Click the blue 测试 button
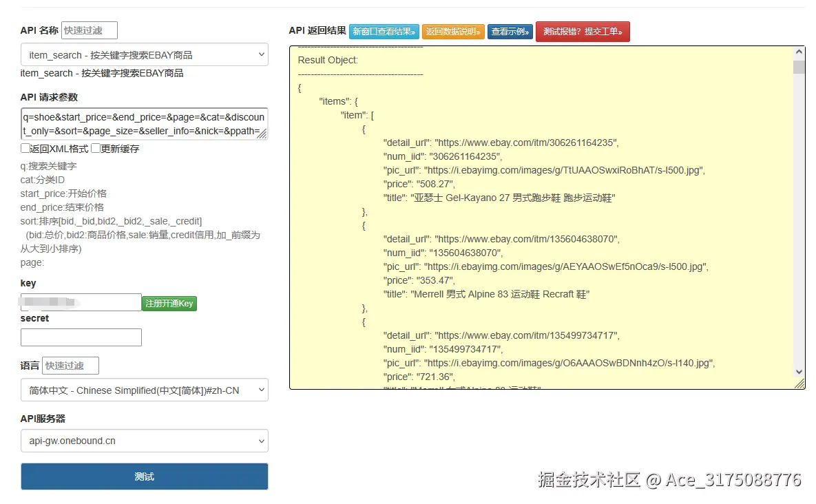This screenshot has width=816, height=504. 144,476
